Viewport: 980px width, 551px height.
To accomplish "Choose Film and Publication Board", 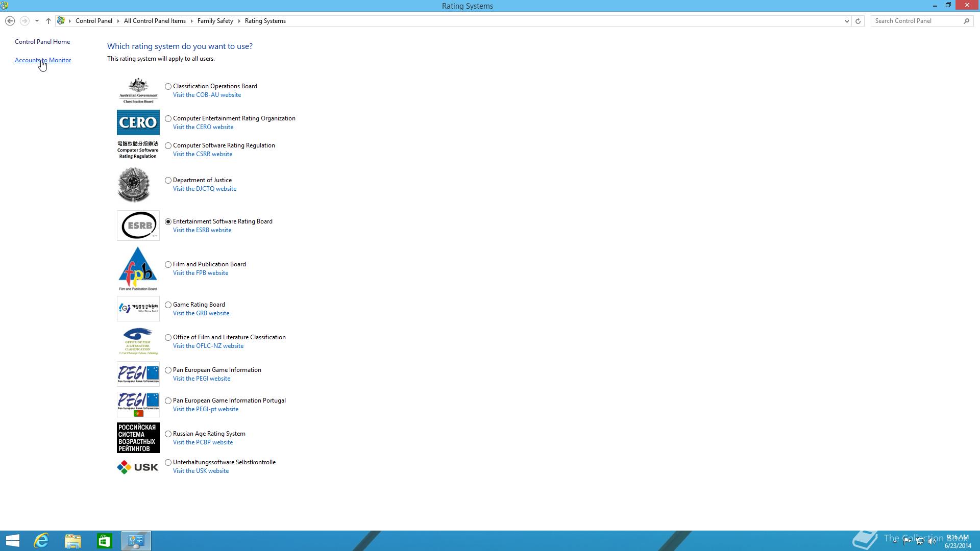I will 168,265.
